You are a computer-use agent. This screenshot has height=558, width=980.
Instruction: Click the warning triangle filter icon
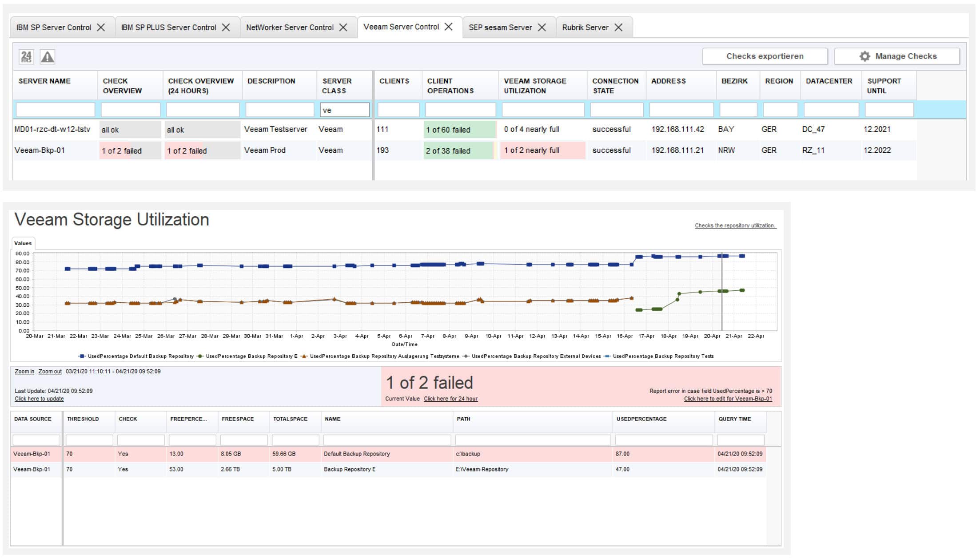(x=48, y=57)
